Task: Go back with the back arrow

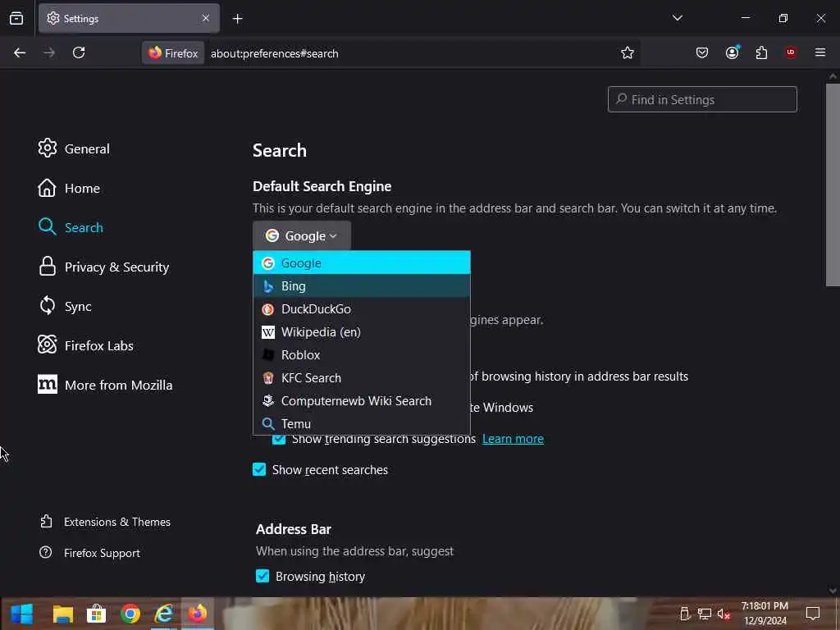Action: point(20,52)
